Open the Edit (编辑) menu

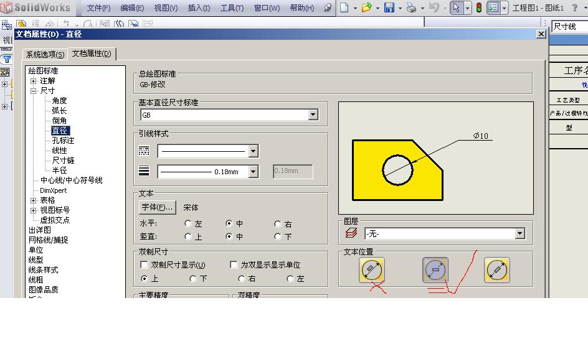(x=132, y=8)
